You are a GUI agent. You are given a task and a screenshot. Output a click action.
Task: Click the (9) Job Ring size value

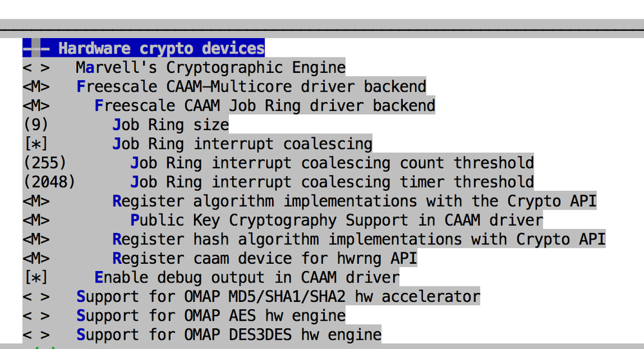click(36, 125)
